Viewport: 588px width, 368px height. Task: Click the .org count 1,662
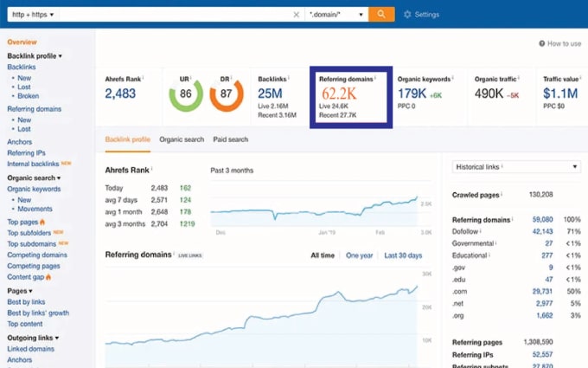pos(545,315)
